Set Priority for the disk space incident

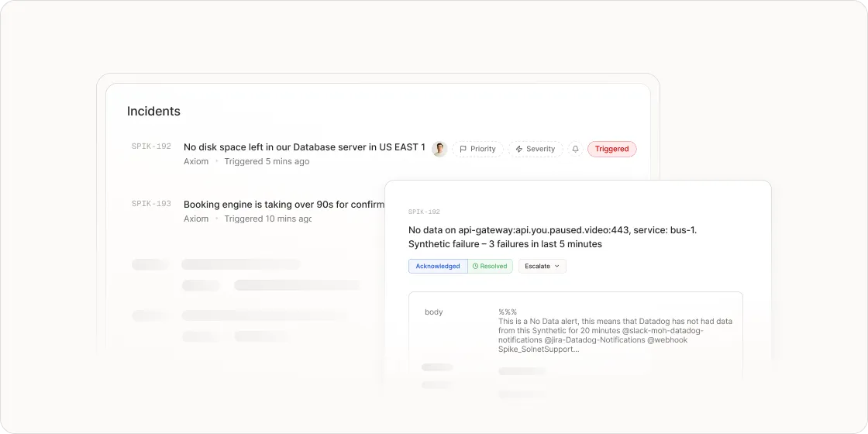477,149
